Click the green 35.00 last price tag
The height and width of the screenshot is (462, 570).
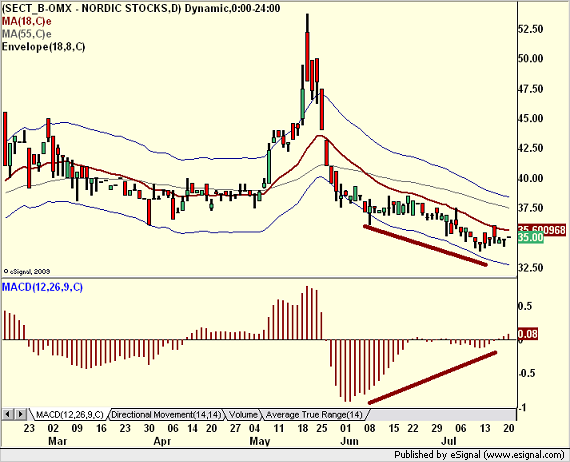click(531, 238)
